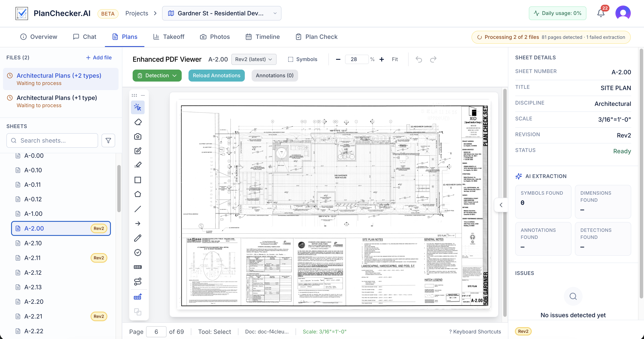The height and width of the screenshot is (339, 644).
Task: Open the Photos tab
Action: 215,37
